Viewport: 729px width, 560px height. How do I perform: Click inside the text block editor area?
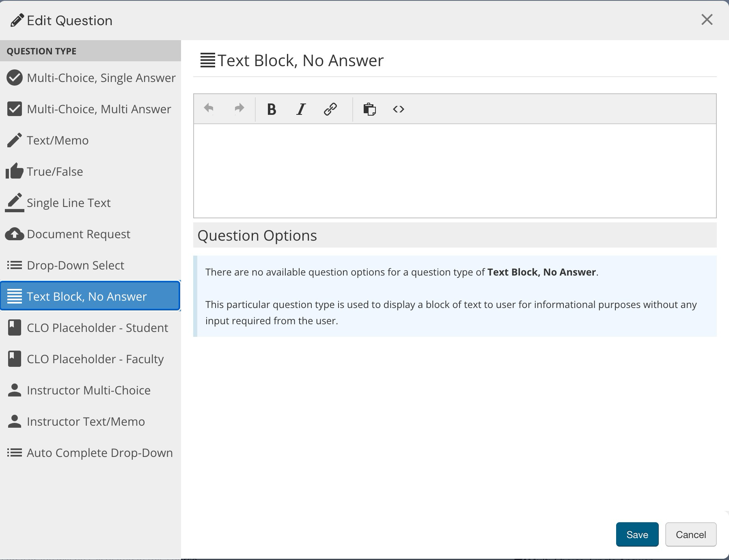pyautogui.click(x=455, y=170)
